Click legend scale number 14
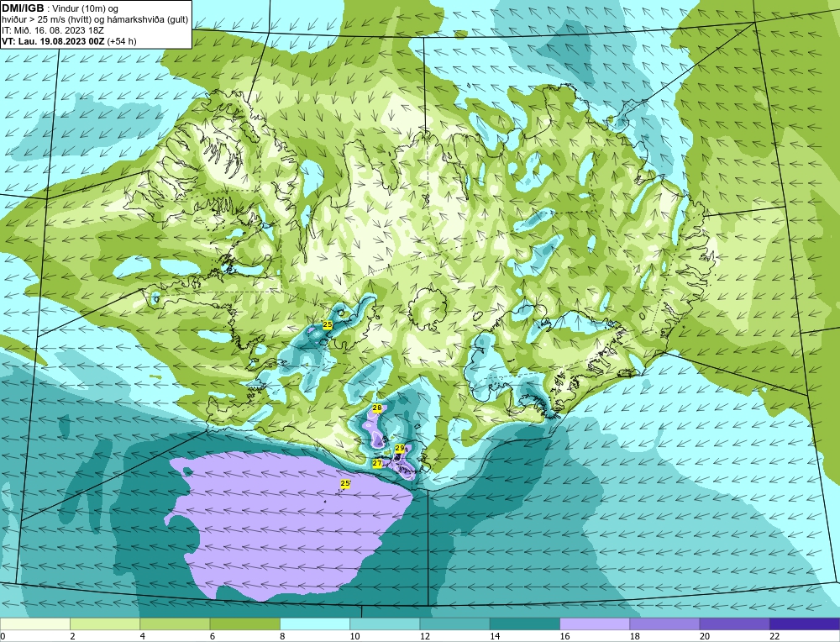 click(x=495, y=637)
